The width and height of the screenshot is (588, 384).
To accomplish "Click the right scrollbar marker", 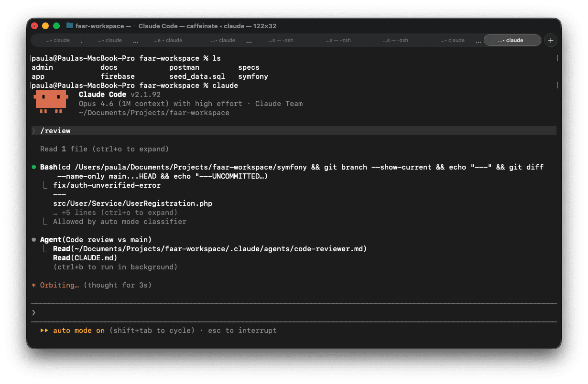I will tap(556, 58).
